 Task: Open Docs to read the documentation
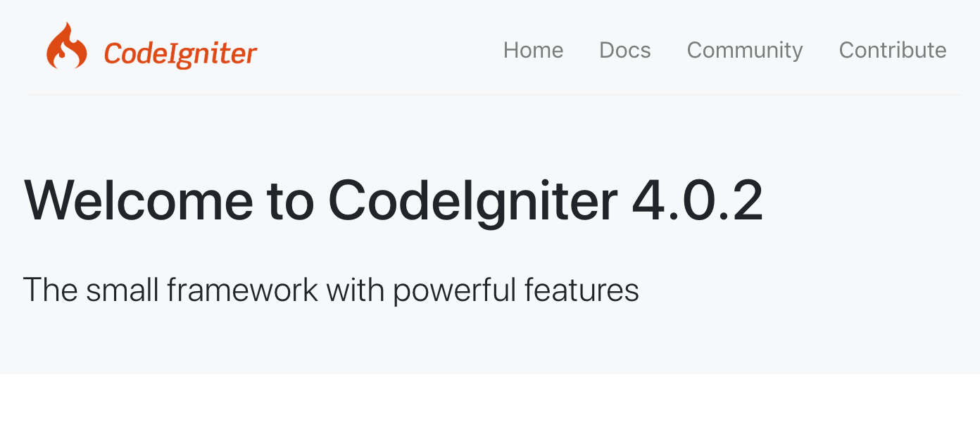[x=624, y=50]
